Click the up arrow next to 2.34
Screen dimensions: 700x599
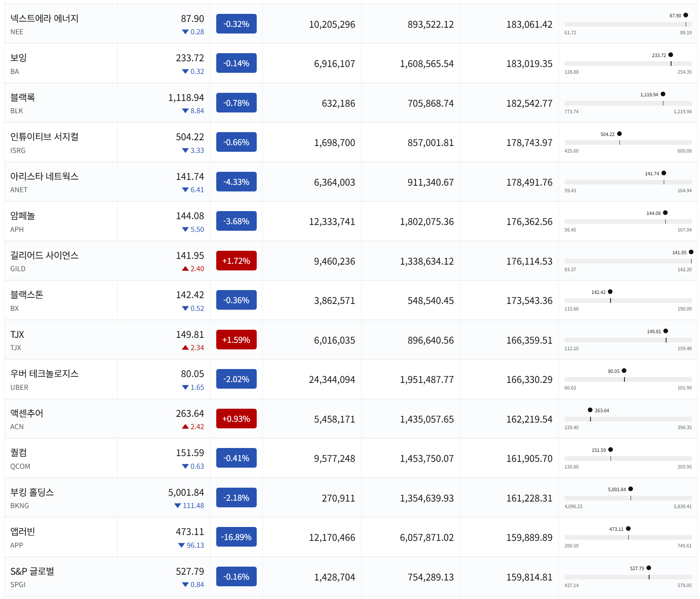185,347
